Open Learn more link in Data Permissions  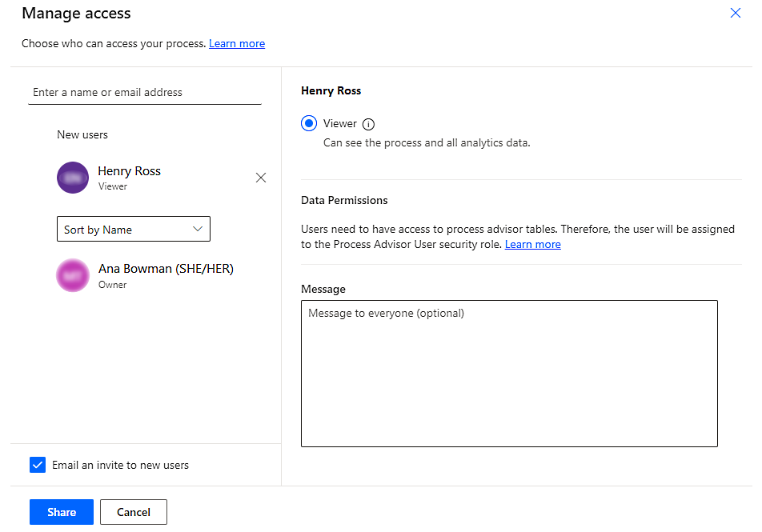click(532, 244)
